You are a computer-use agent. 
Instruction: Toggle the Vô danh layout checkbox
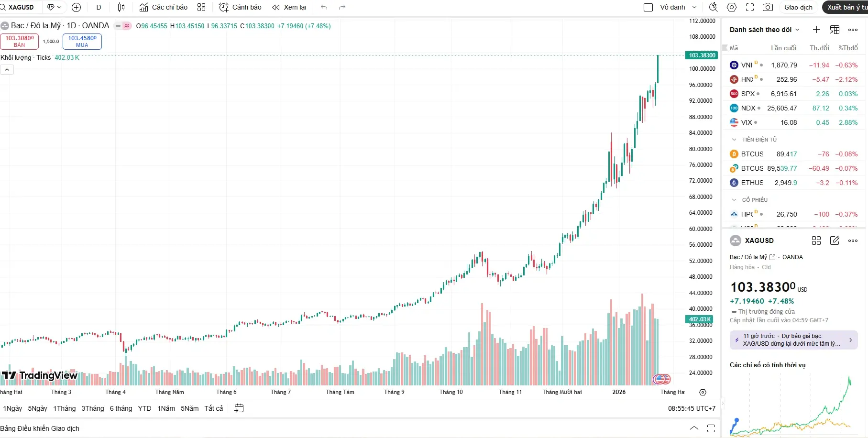(x=648, y=7)
